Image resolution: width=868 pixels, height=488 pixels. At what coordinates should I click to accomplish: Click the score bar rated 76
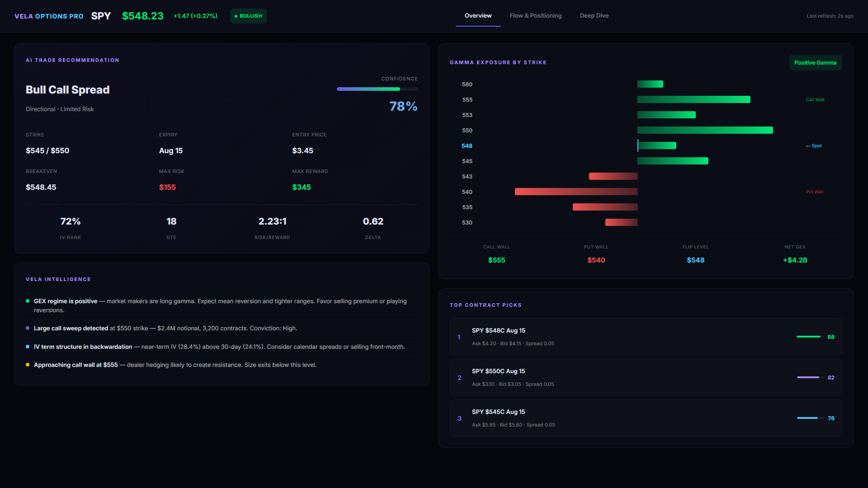[x=810, y=418]
